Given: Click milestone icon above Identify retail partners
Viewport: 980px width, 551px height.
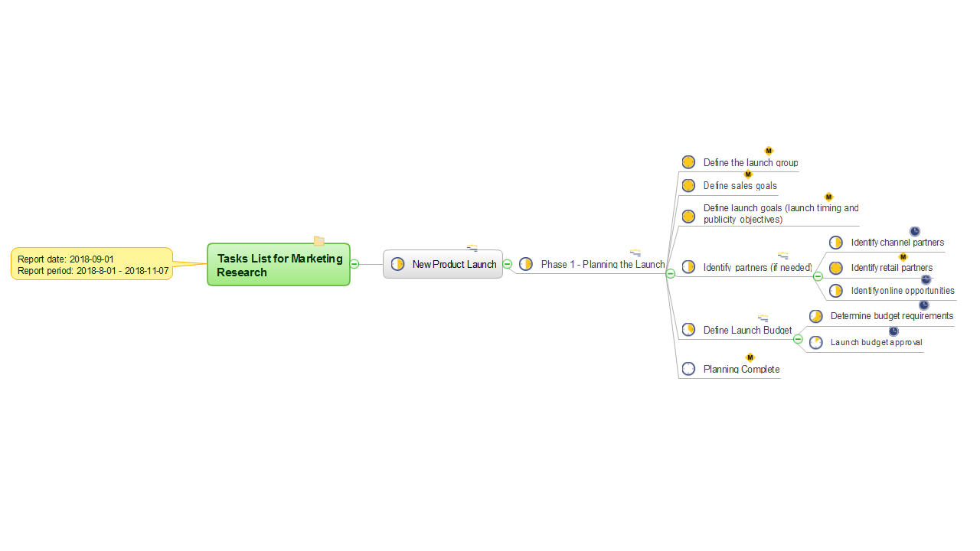Looking at the screenshot, I should click(x=903, y=256).
